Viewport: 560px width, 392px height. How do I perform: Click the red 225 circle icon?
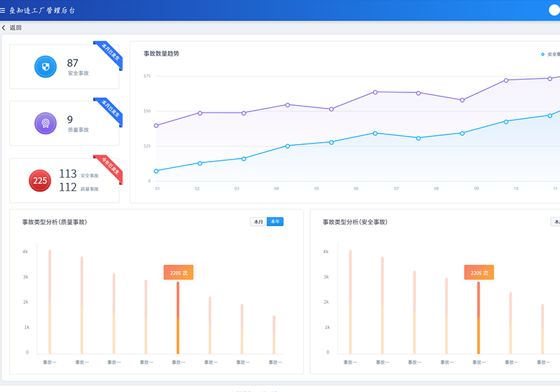tap(41, 181)
